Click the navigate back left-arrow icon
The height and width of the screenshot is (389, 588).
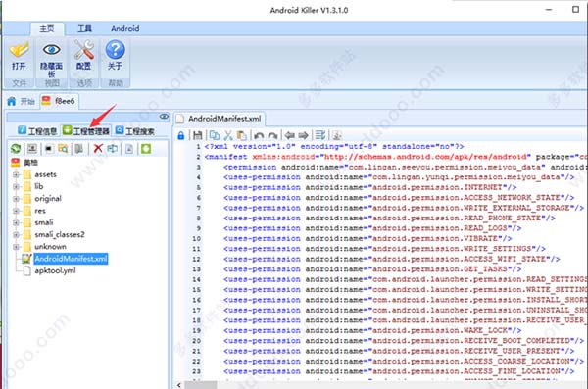tap(289, 135)
